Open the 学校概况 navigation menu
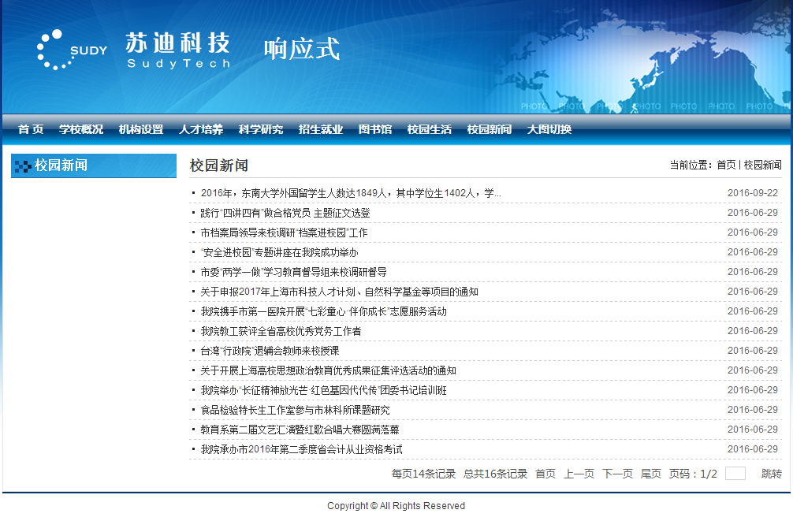 (81, 129)
